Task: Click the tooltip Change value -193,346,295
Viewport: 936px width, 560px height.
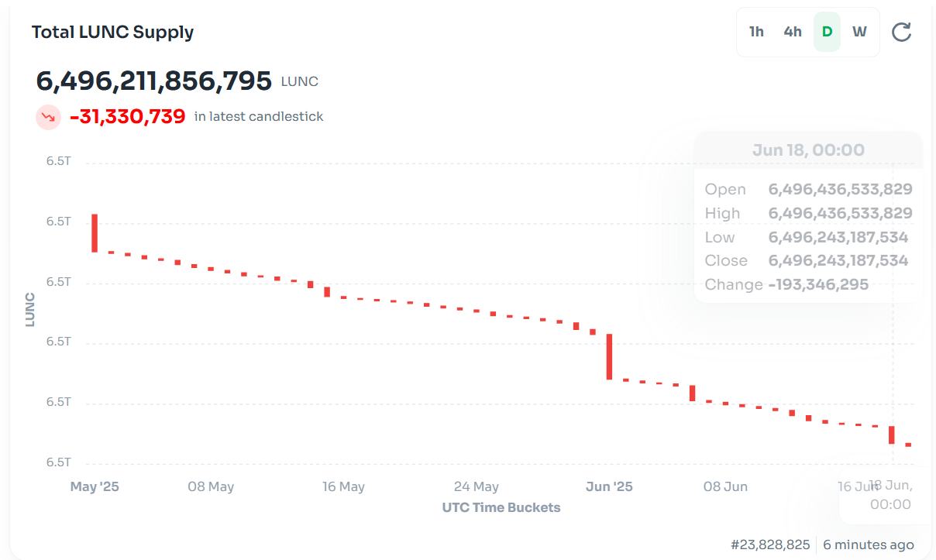Action: pyautogui.click(x=818, y=284)
